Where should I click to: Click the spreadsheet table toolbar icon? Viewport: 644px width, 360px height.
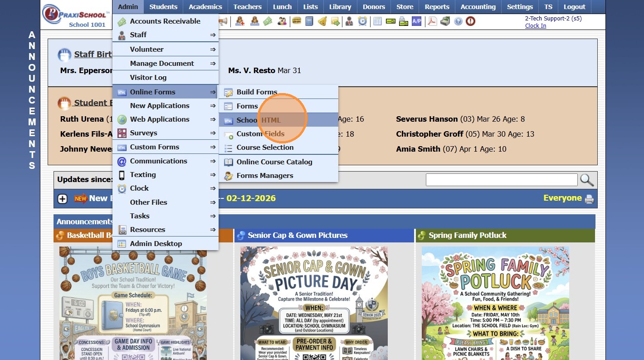click(x=377, y=21)
